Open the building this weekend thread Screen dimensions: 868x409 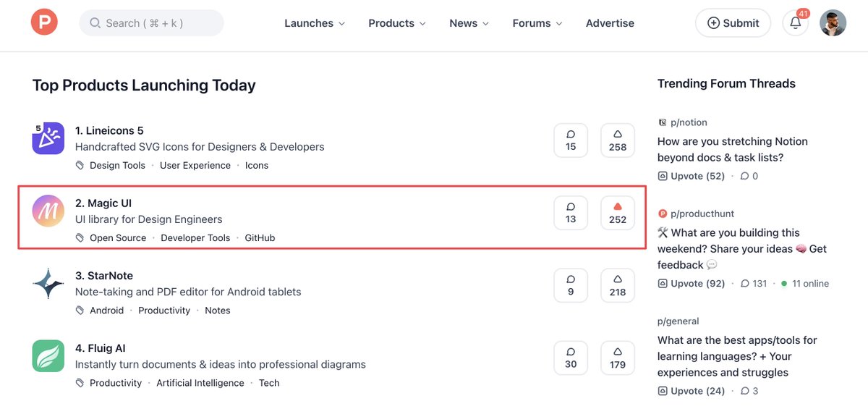pyautogui.click(x=742, y=248)
